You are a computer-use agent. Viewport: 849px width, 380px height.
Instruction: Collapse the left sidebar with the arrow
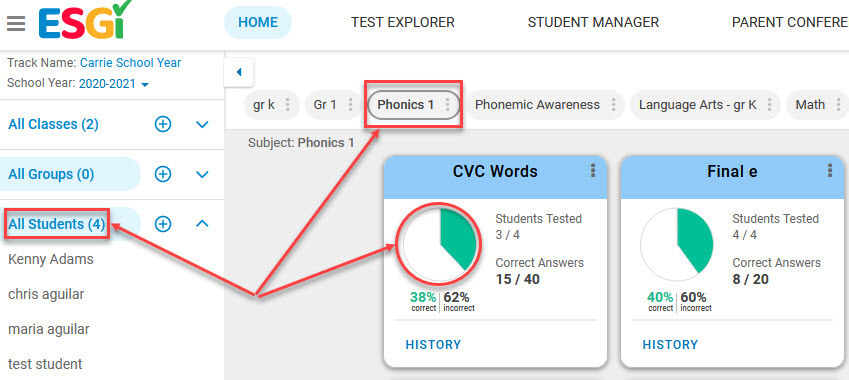[x=239, y=72]
